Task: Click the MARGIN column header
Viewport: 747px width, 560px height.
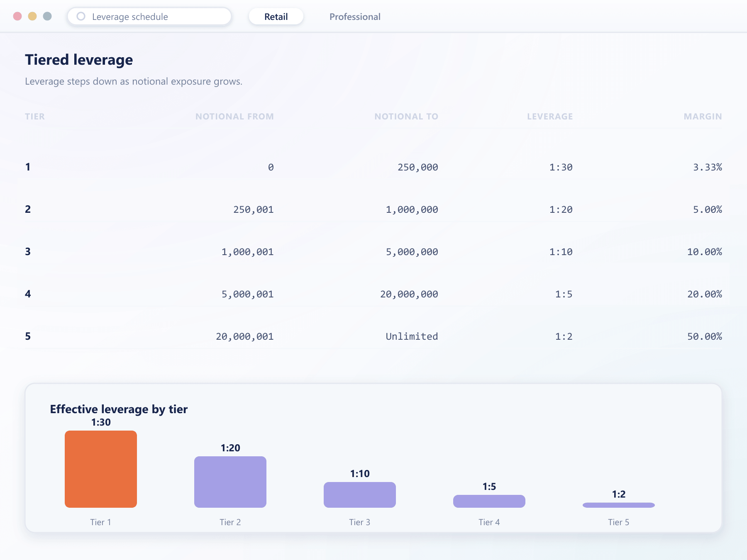Action: [x=703, y=117]
